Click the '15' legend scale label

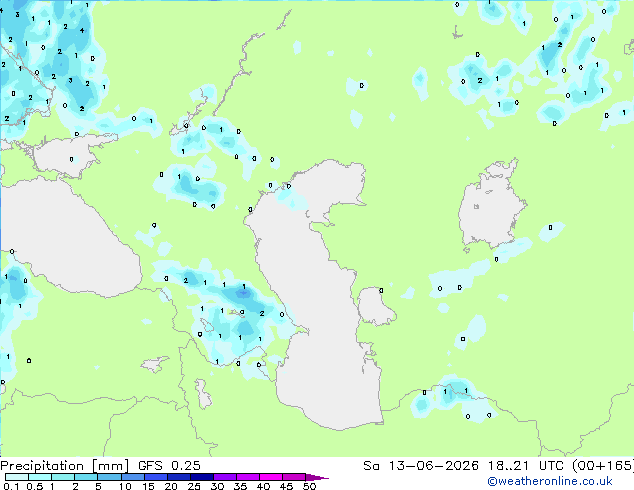click(x=148, y=486)
